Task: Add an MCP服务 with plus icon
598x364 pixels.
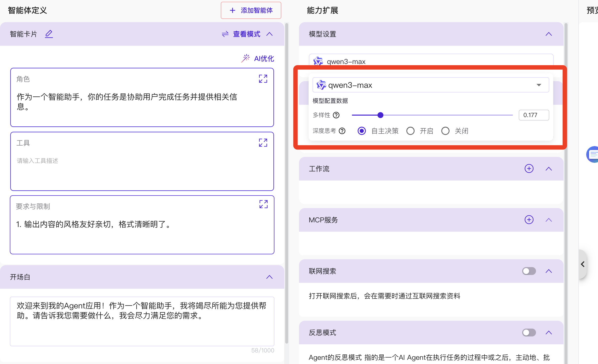Action: click(x=529, y=220)
